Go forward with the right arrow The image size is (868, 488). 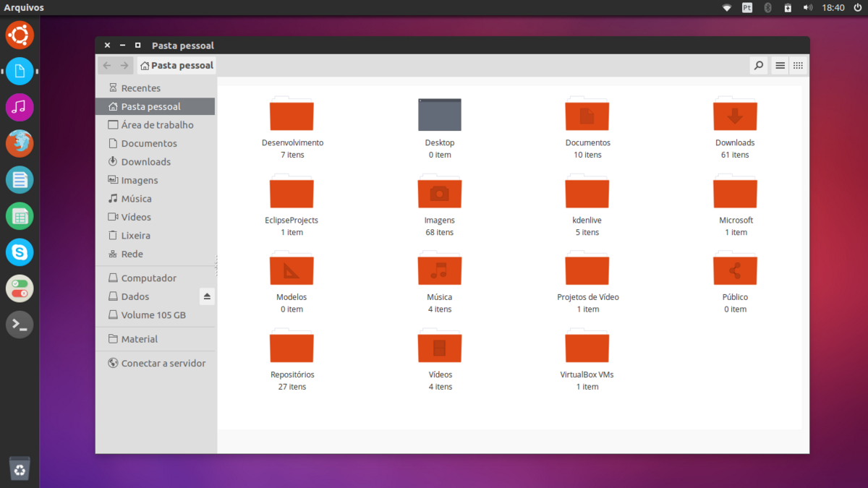coord(124,66)
